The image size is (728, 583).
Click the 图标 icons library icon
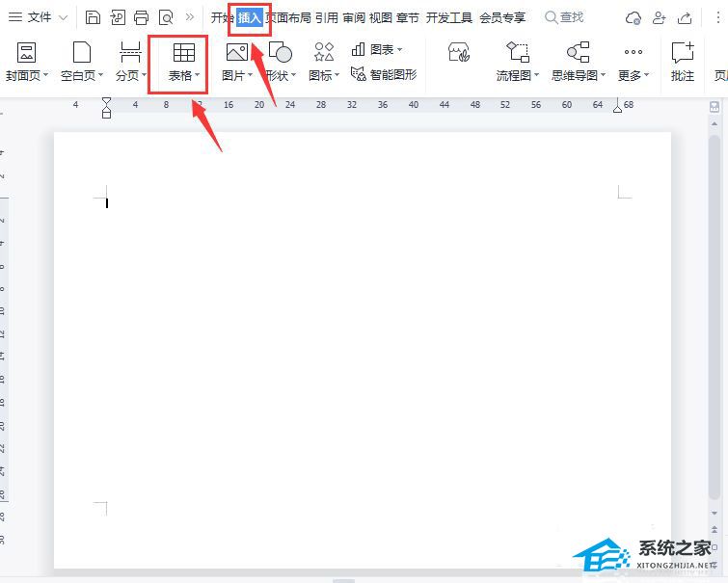pyautogui.click(x=324, y=52)
